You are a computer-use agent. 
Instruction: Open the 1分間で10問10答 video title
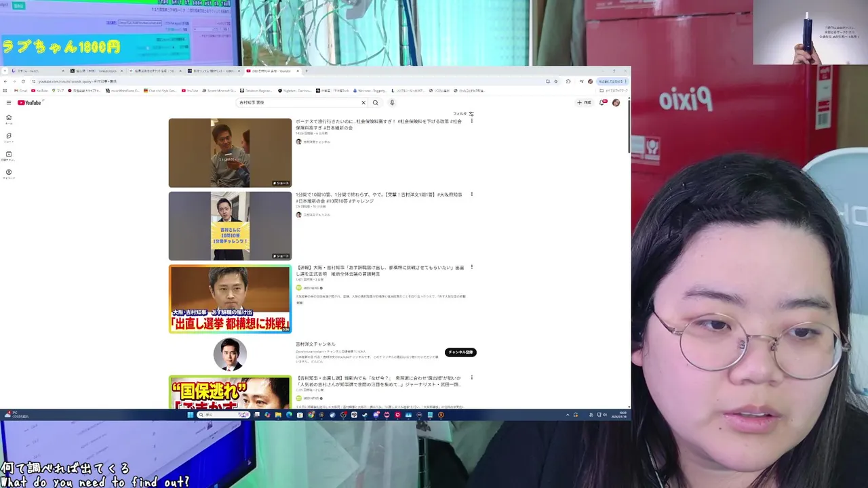[378, 198]
